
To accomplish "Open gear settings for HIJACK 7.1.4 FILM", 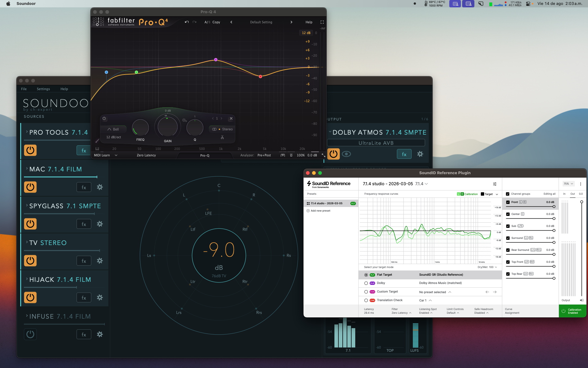I will click(100, 297).
